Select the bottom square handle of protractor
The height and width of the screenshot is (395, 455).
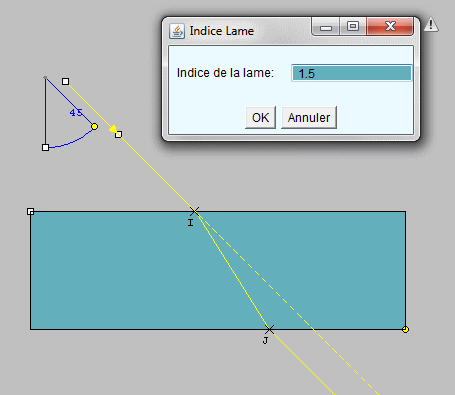point(46,147)
